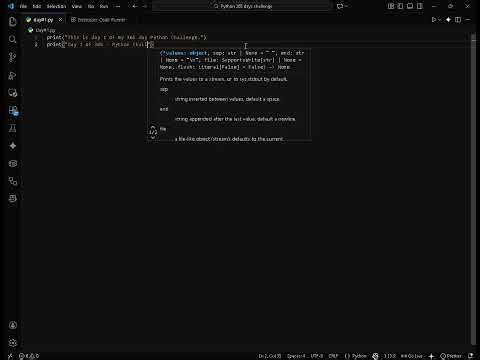Open the Accounts menu icon
The image size is (480, 360).
(13, 325)
